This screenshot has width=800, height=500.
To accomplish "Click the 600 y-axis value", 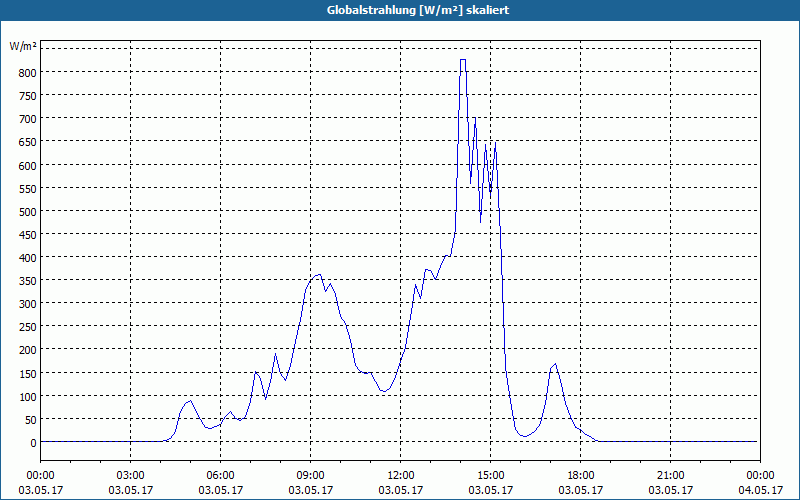I will tap(28, 165).
